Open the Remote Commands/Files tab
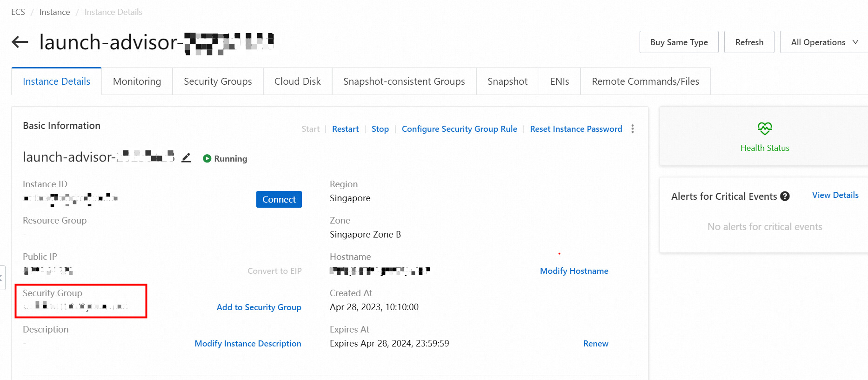This screenshot has width=868, height=380. pyautogui.click(x=645, y=81)
